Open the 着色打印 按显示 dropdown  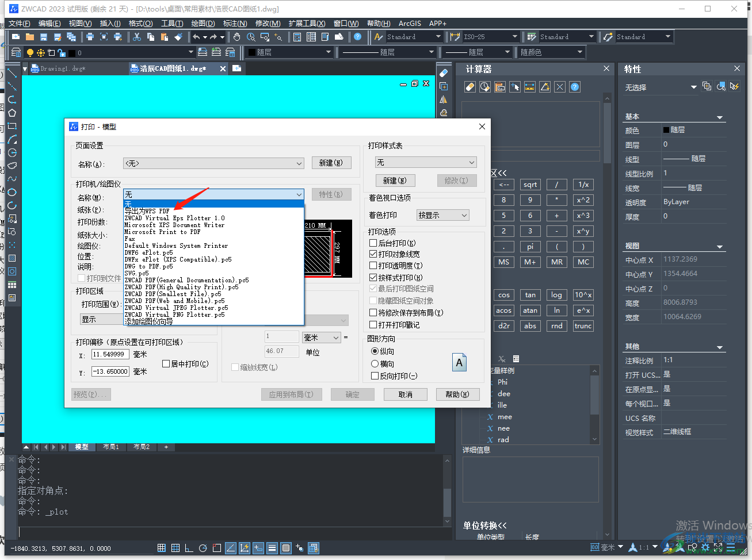(x=443, y=215)
